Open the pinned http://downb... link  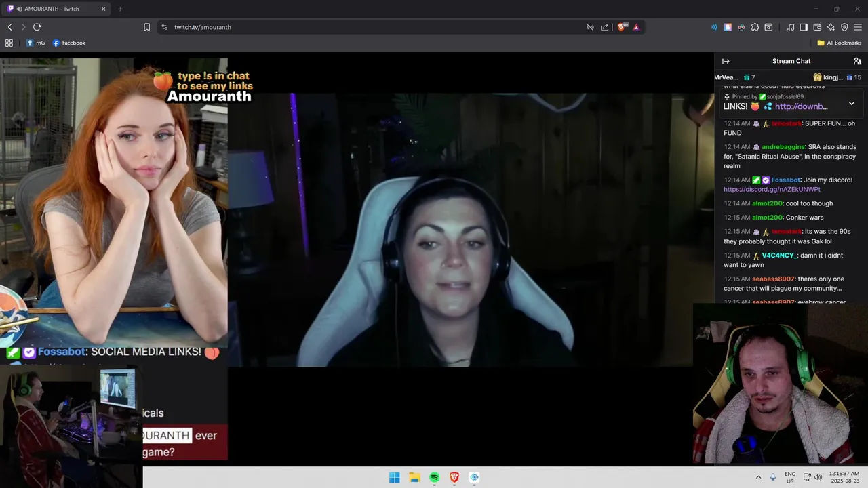coord(801,106)
